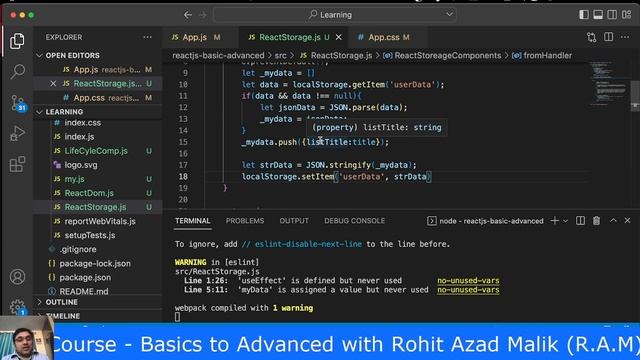Follow first no-unused-vars link for useEffect
640x360 pixels.
pyautogui.click(x=468, y=280)
